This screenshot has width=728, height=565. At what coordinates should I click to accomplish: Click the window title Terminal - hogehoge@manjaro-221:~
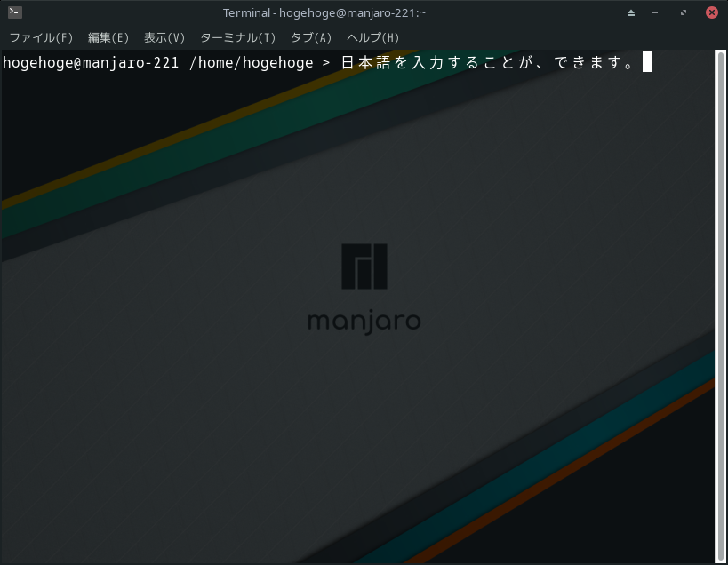(324, 13)
